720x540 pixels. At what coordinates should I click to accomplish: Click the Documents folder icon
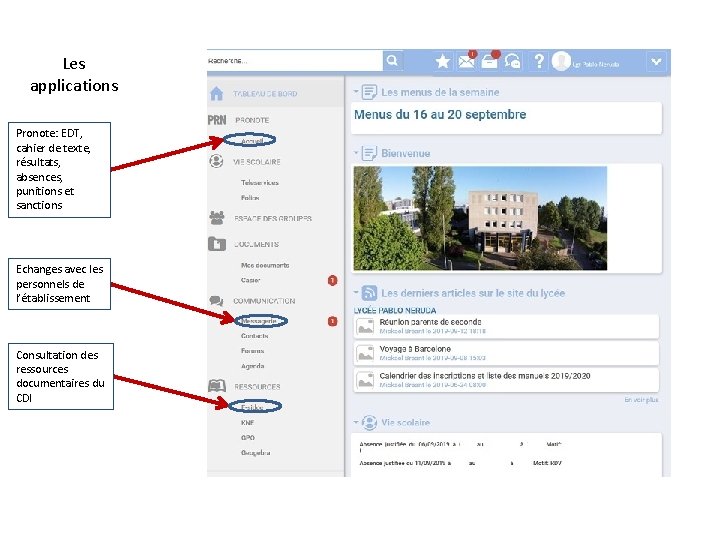pyautogui.click(x=217, y=243)
